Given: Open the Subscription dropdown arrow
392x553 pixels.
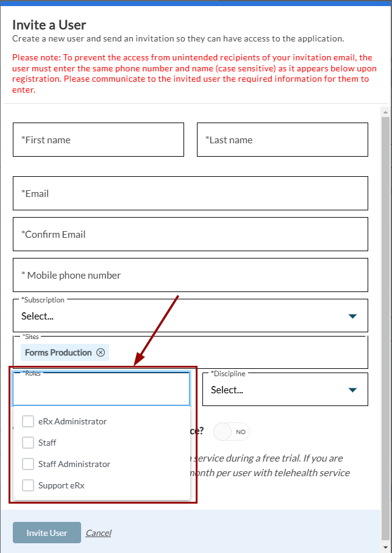Looking at the screenshot, I should coord(352,316).
